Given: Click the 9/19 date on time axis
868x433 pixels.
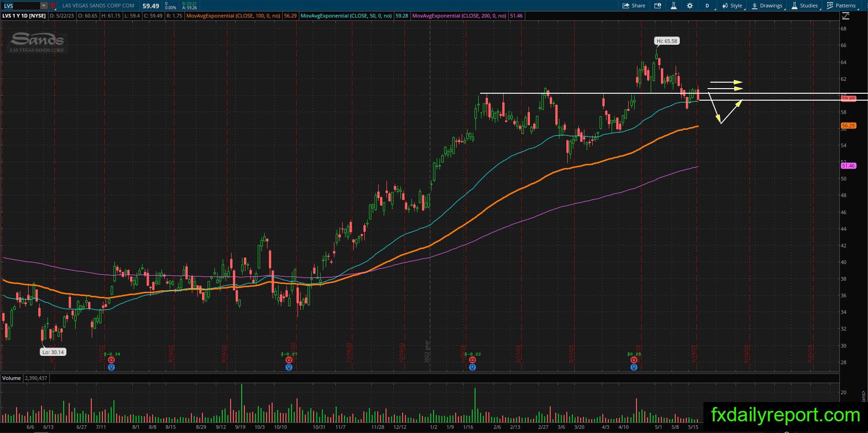Looking at the screenshot, I should click(240, 427).
